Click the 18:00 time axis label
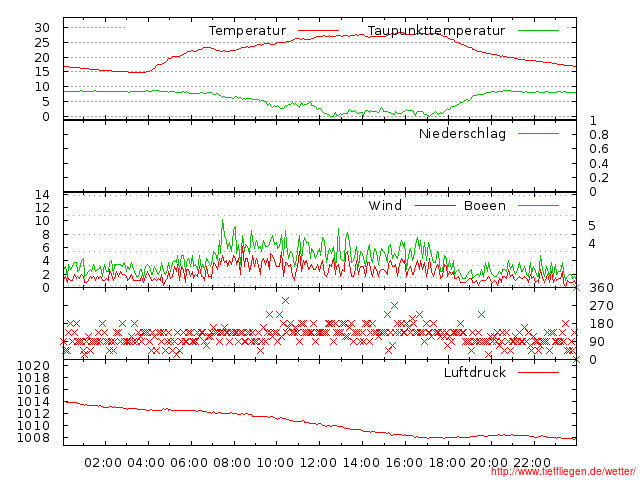640x480 pixels. tap(447, 463)
